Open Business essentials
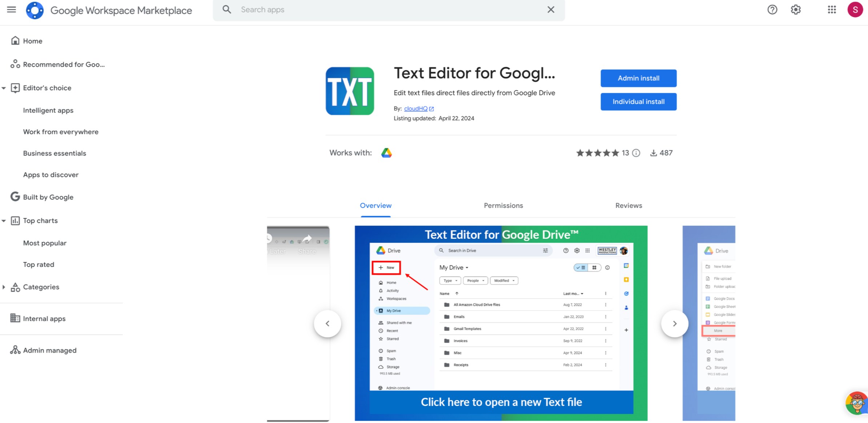The image size is (868, 423). [x=55, y=153]
